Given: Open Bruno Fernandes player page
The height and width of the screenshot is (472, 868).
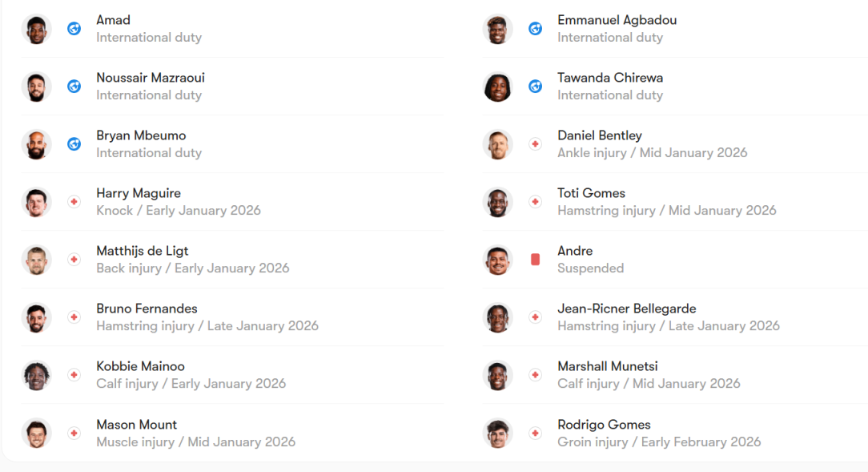Looking at the screenshot, I should pyautogui.click(x=147, y=309).
